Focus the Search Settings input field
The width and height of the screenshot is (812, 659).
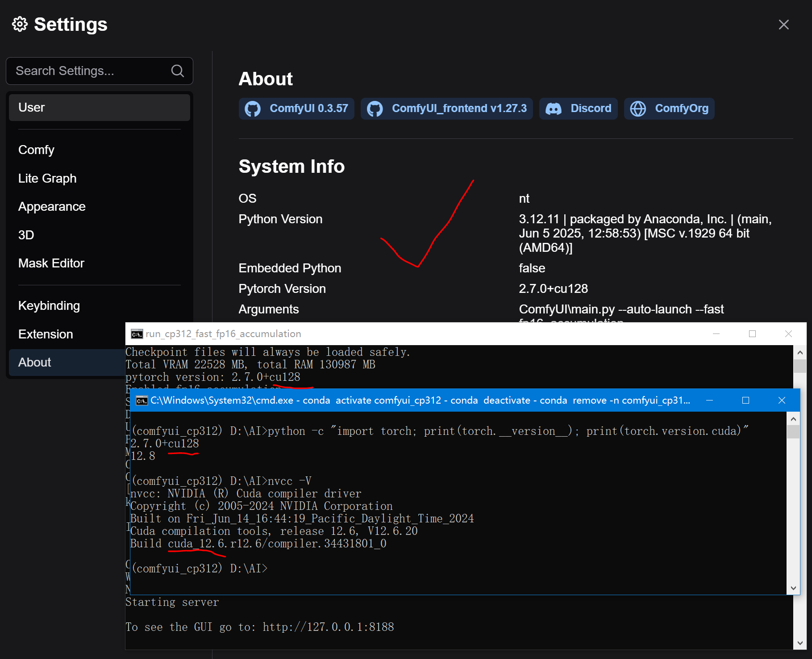click(99, 71)
